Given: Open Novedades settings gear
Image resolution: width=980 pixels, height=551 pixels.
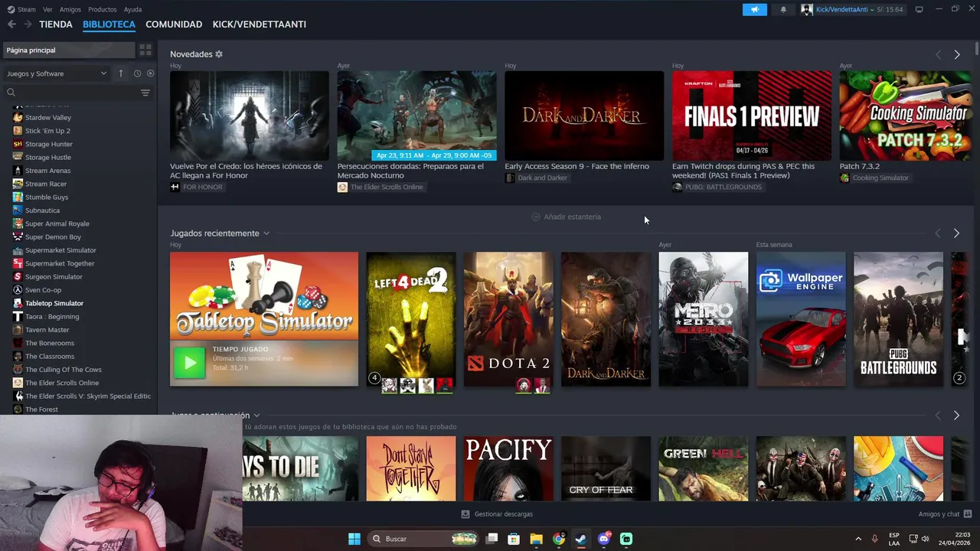Looking at the screenshot, I should (x=219, y=54).
